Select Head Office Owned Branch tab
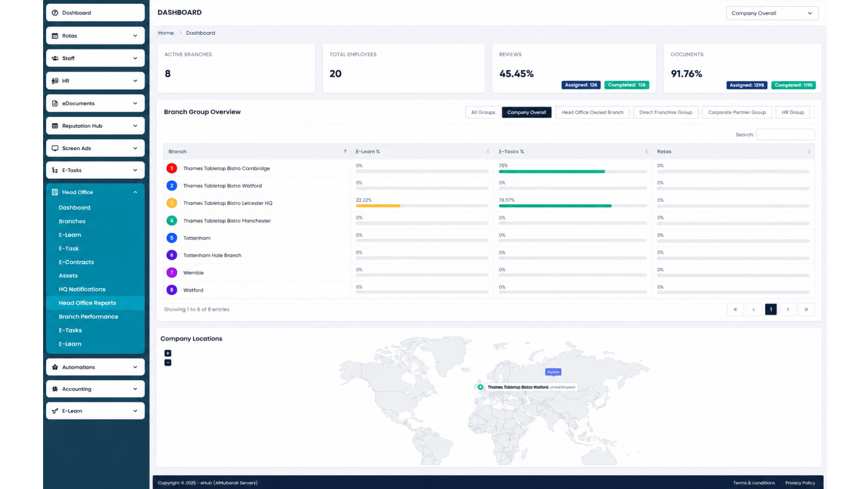The width and height of the screenshot is (868, 489). click(x=592, y=112)
